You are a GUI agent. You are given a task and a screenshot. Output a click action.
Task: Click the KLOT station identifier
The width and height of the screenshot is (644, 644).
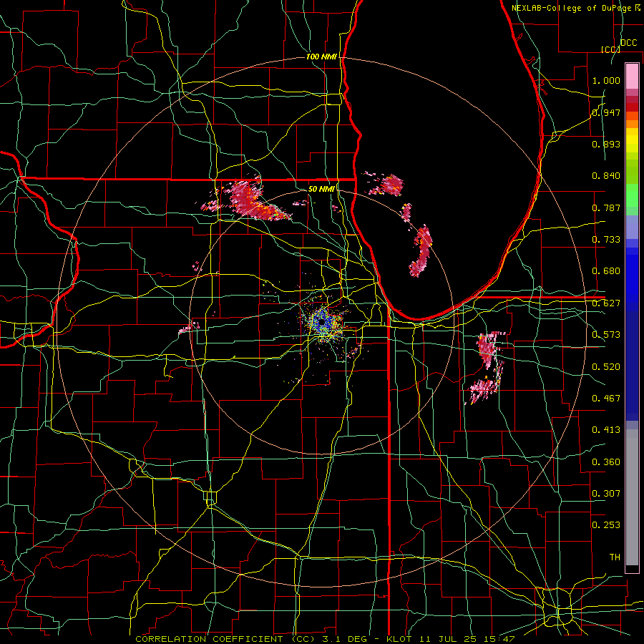coord(399,639)
